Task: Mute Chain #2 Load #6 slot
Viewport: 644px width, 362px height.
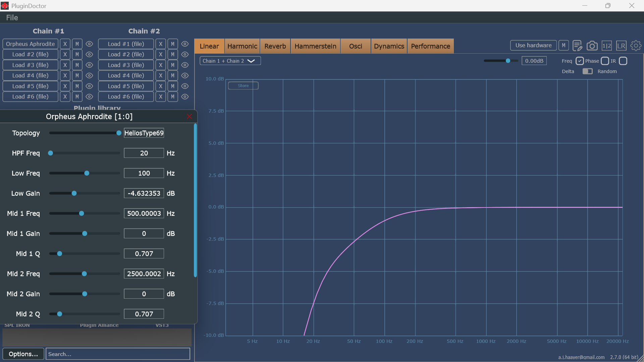Action: click(x=173, y=97)
